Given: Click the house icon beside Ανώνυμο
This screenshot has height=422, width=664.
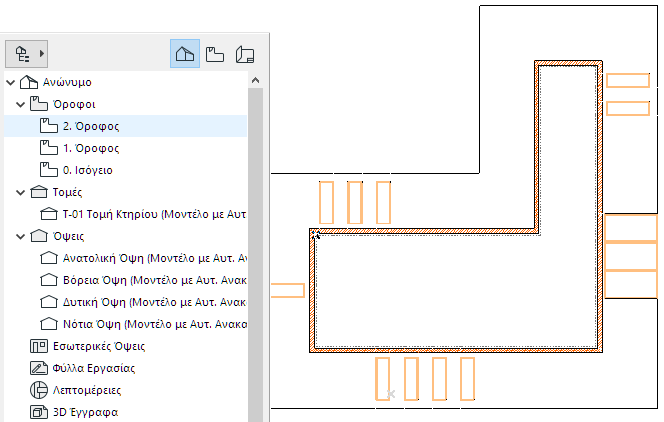Looking at the screenshot, I should click(x=29, y=82).
